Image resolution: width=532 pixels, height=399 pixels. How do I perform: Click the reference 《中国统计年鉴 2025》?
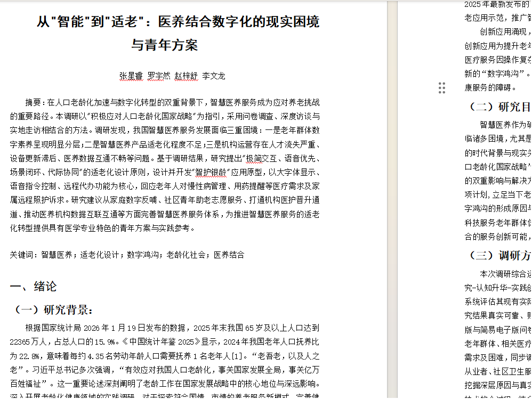(x=156, y=341)
